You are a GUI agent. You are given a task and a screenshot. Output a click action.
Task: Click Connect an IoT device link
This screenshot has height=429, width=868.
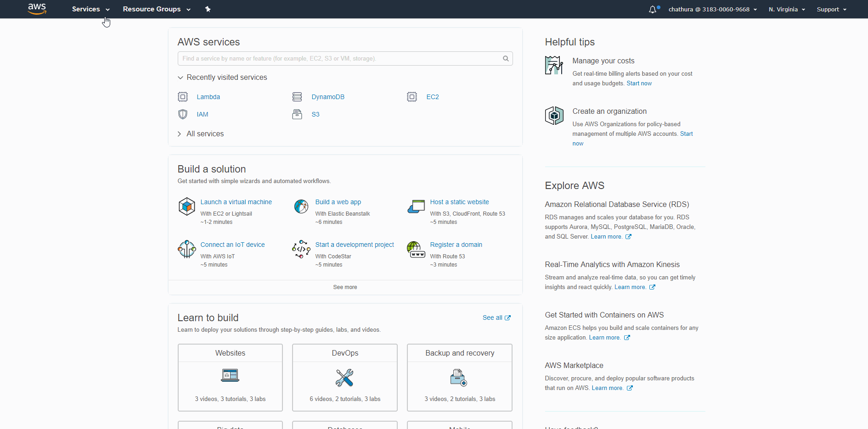pyautogui.click(x=232, y=245)
